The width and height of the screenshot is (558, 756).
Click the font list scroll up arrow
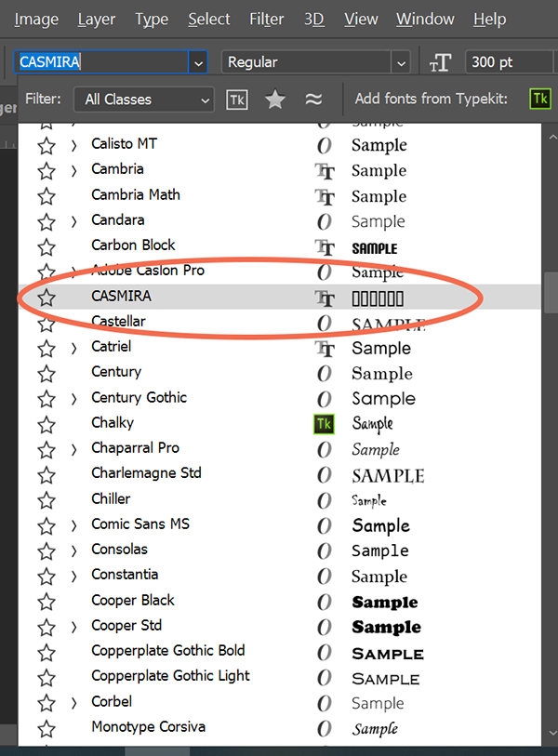click(x=552, y=138)
